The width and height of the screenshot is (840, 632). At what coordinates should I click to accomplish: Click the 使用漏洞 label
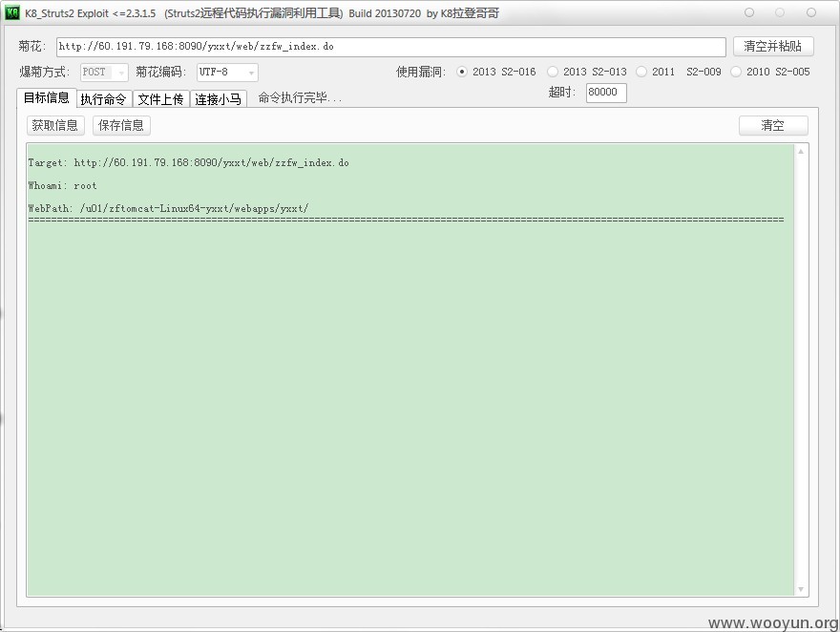421,72
